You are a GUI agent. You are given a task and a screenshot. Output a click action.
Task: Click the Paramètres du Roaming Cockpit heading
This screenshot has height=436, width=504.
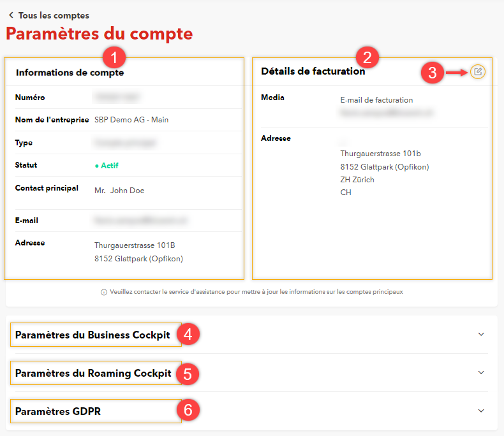click(93, 374)
